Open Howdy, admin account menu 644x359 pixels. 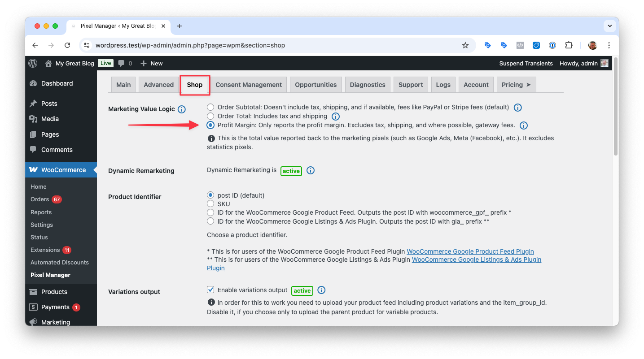coord(584,63)
